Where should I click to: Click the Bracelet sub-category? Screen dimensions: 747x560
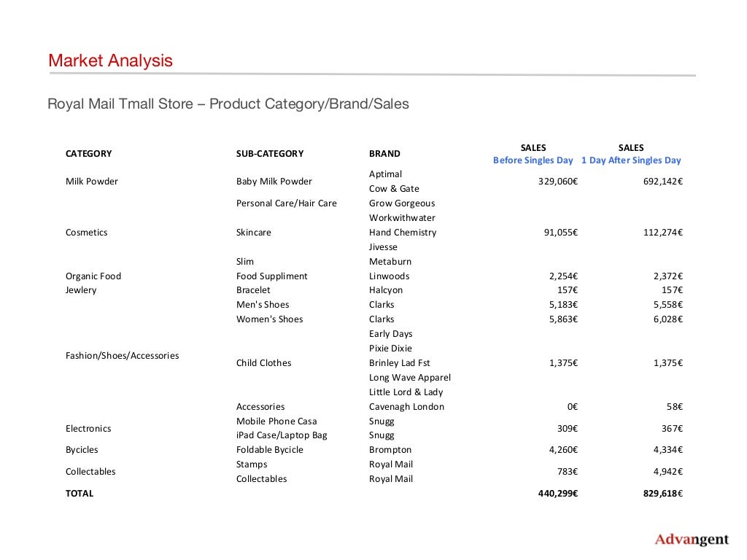click(x=253, y=290)
